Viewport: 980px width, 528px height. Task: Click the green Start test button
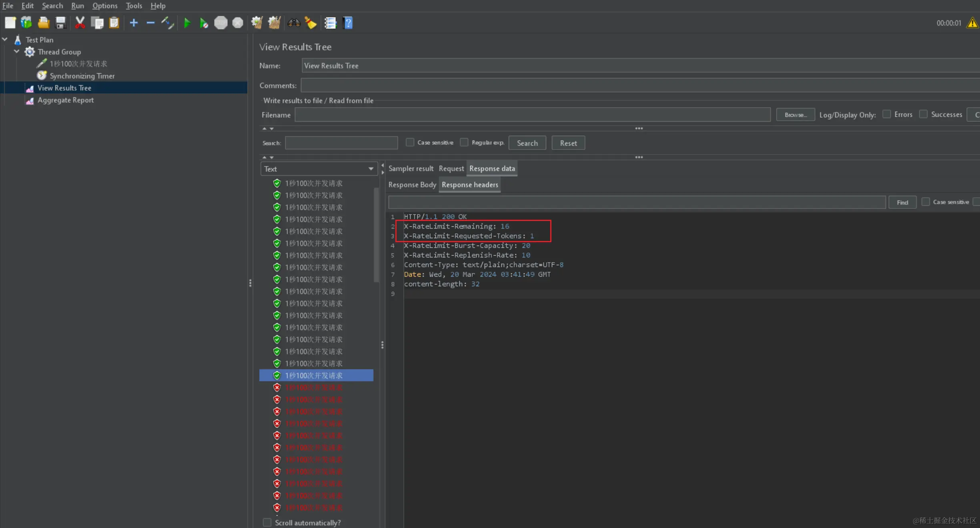click(x=187, y=23)
